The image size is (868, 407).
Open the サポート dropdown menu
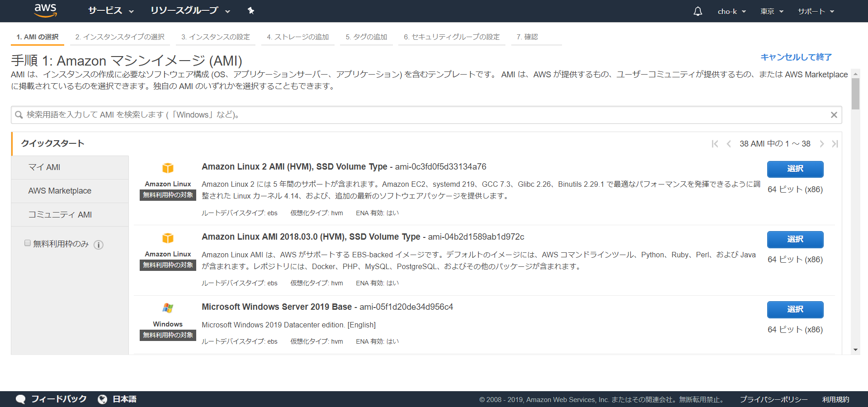[816, 11]
